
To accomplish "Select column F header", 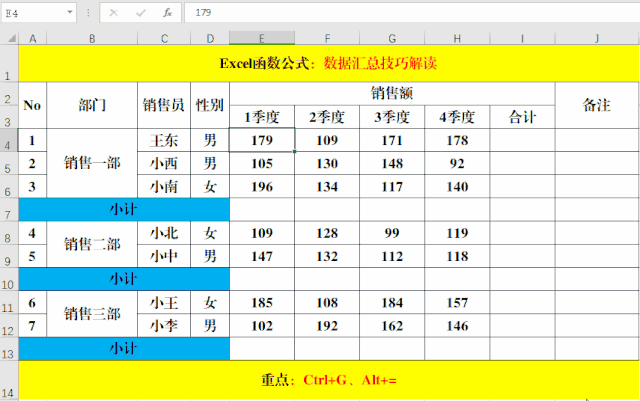I will coord(327,38).
